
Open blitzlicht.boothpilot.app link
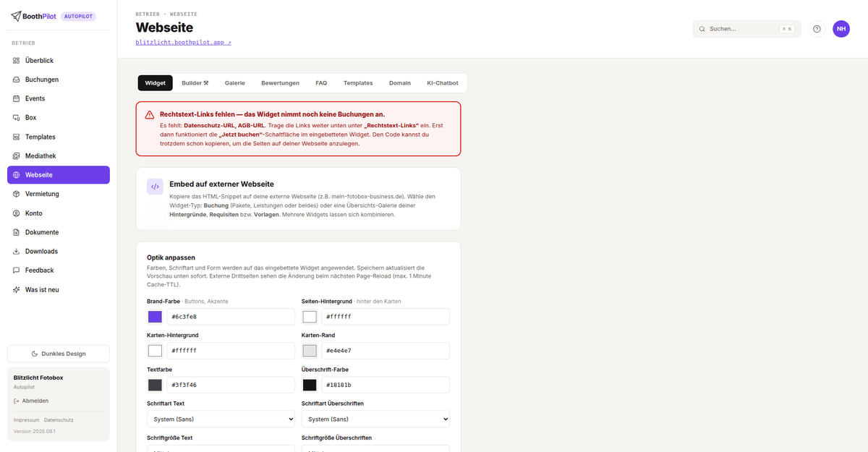click(184, 43)
